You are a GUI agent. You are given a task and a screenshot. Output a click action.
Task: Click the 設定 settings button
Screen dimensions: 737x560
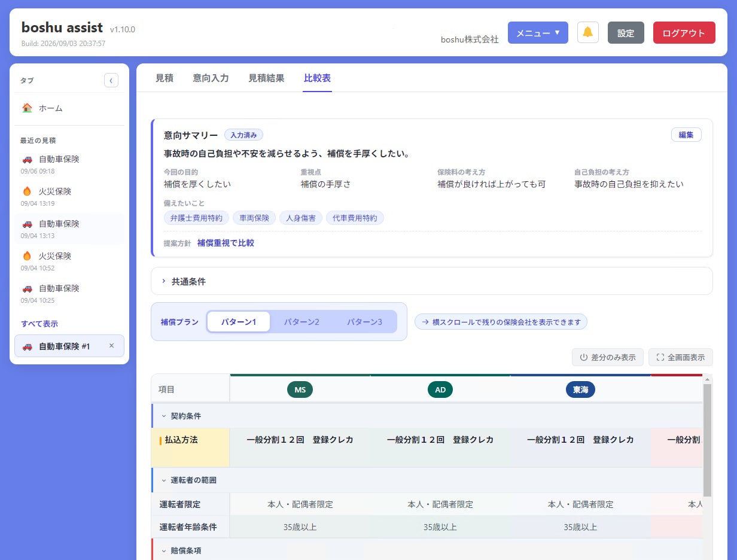pyautogui.click(x=626, y=33)
